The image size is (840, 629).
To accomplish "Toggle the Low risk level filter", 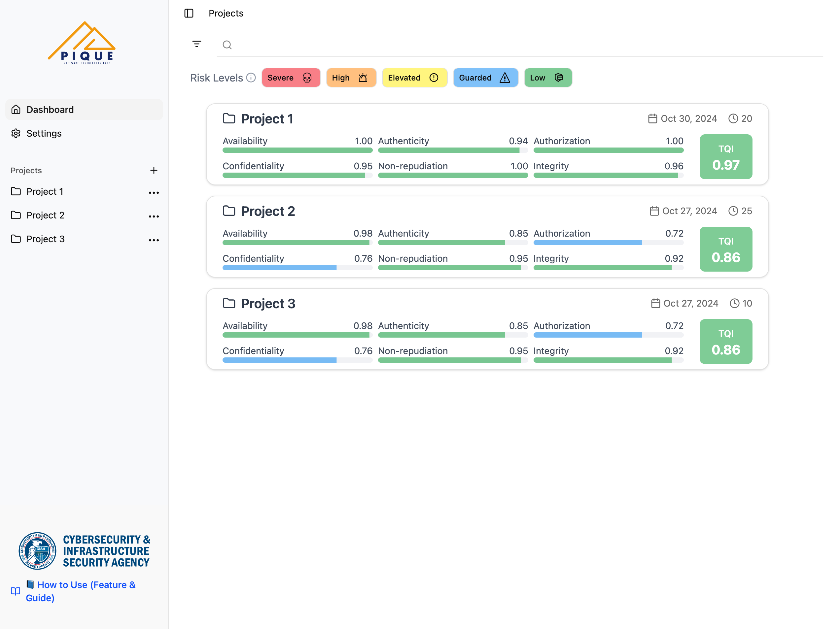I will click(x=547, y=78).
